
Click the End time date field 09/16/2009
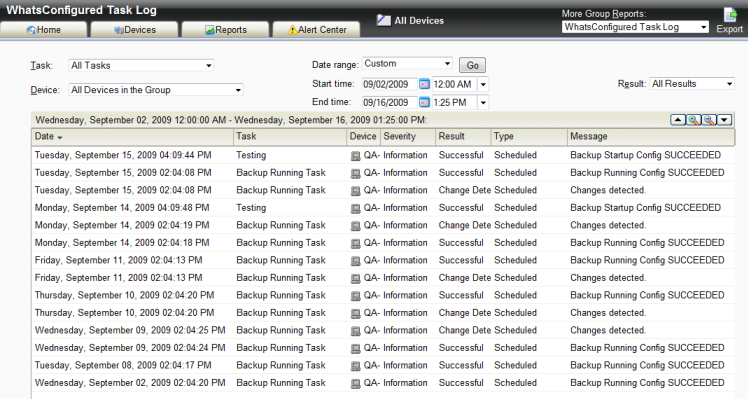coord(389,102)
